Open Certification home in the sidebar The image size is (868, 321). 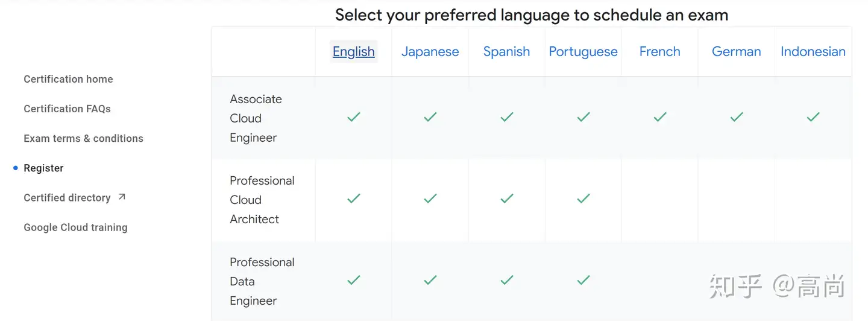coord(68,79)
